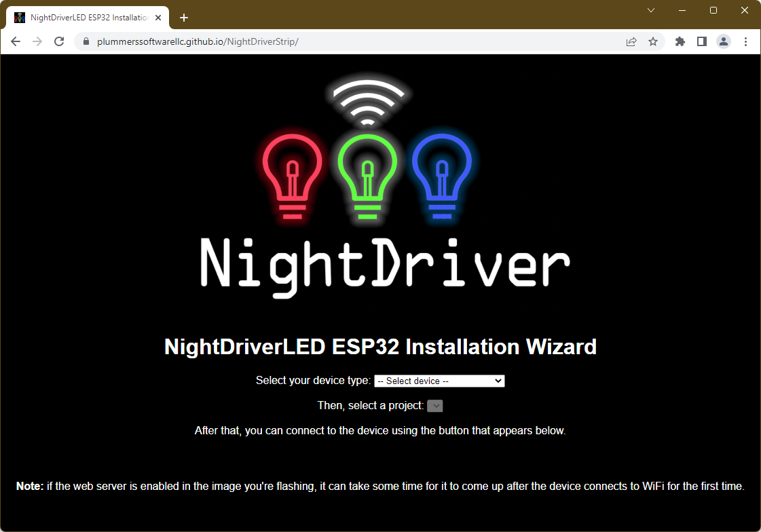Open the browser profile avatar icon
The image size is (761, 532).
pos(723,41)
